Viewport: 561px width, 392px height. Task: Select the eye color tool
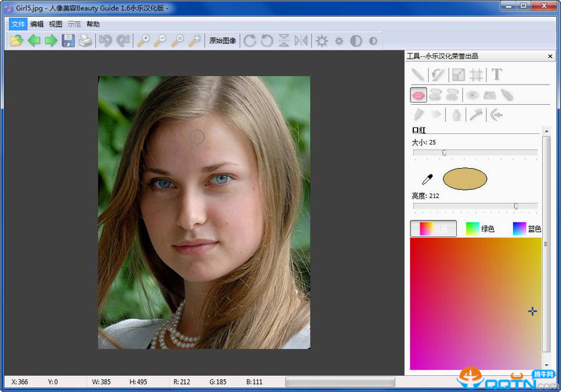coord(472,95)
